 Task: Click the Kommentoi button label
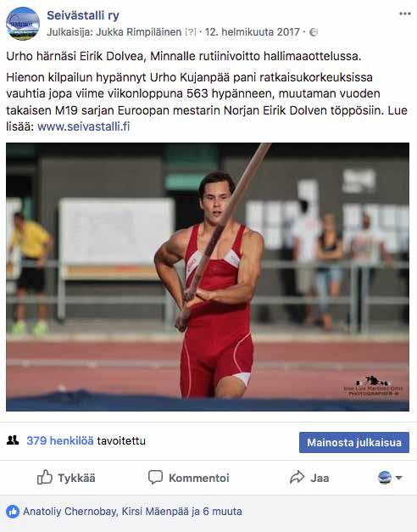click(x=199, y=478)
